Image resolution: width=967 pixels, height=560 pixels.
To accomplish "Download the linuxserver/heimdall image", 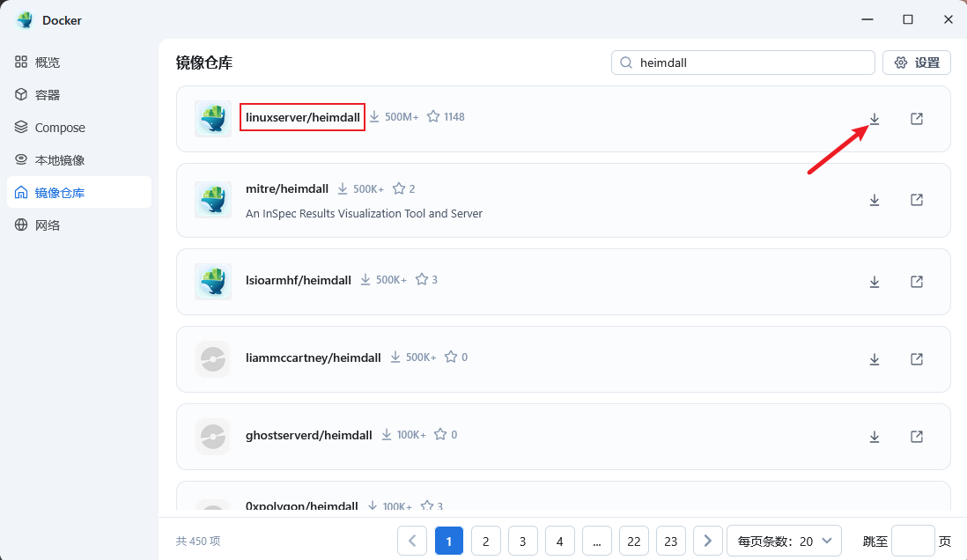I will (x=874, y=118).
